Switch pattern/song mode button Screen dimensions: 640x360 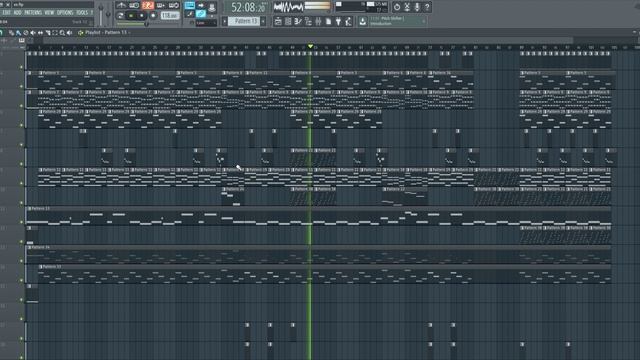coord(120,16)
